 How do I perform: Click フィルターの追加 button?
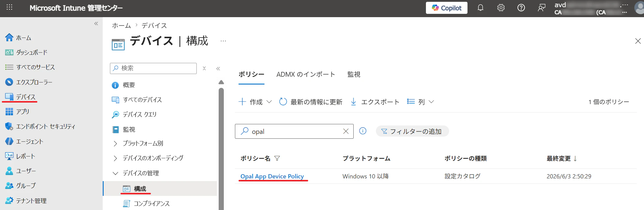pos(412,131)
